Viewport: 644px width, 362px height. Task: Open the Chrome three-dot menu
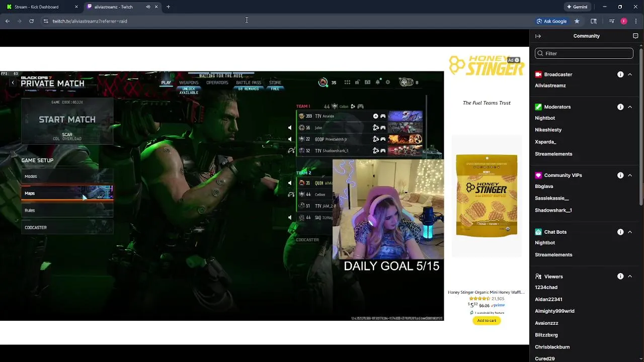pos(636,21)
